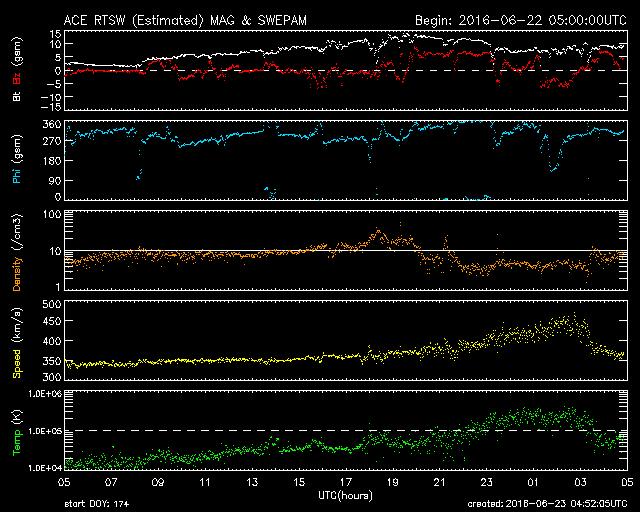Click the title 'ACE RTSW (Estimated) MAG & SWEPAM'
Screen dimensions: 640x512
click(x=185, y=20)
